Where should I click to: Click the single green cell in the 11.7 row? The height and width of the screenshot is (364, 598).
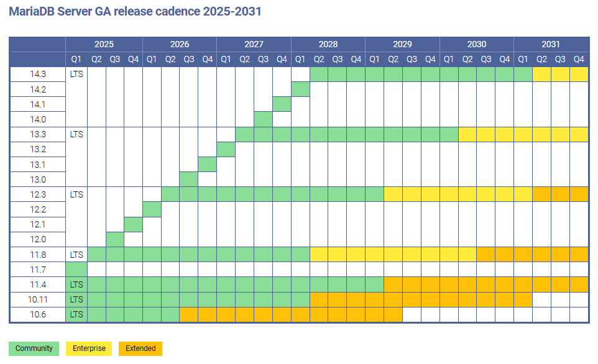[x=76, y=270]
